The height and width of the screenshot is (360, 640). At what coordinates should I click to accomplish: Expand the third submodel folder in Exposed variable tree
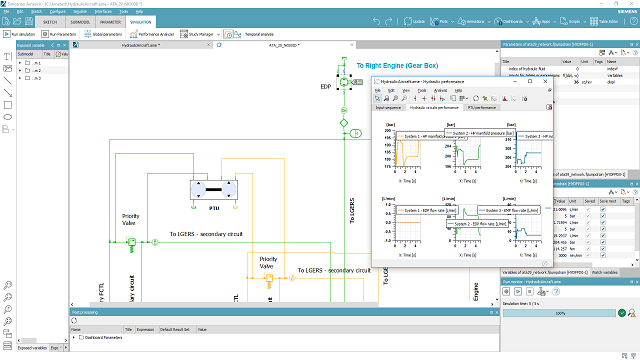[20, 78]
